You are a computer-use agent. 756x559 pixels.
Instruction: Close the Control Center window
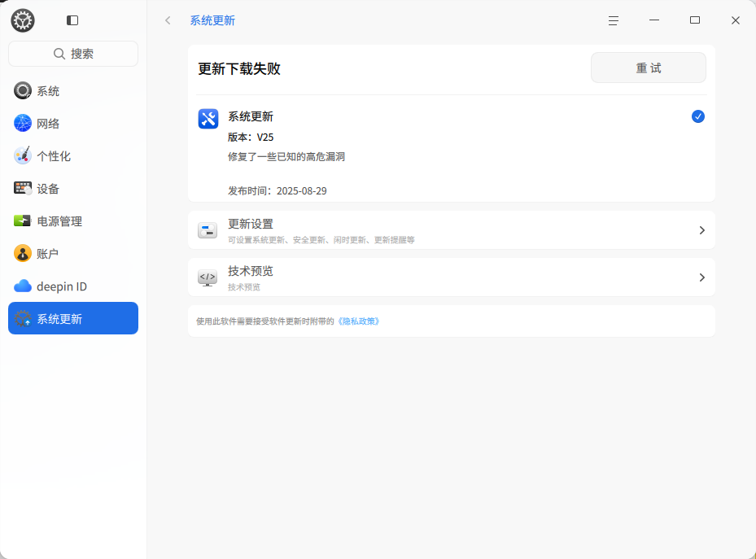[x=736, y=20]
